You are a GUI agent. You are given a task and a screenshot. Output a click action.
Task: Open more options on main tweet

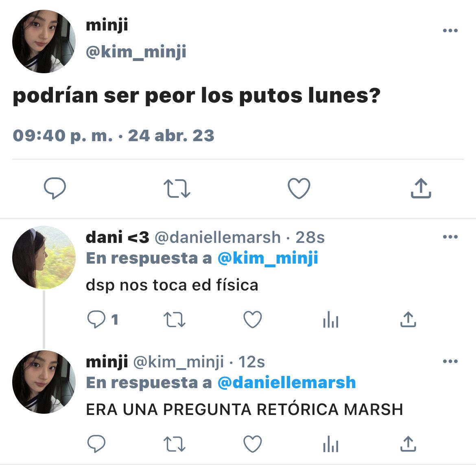click(450, 31)
